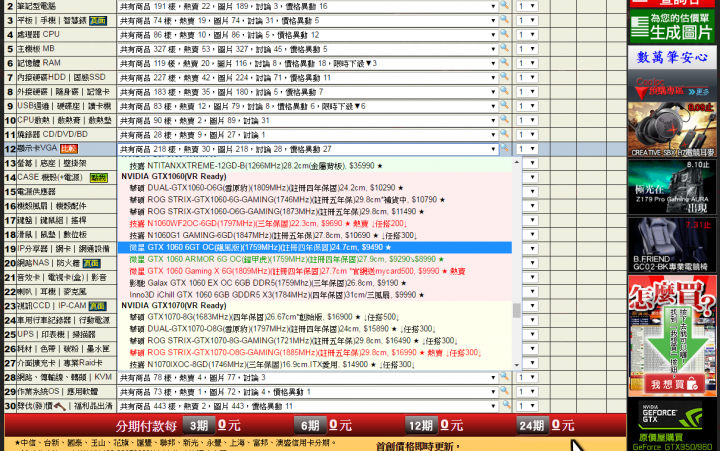
Task: Click the dropdown list scrollbar up arrow
Action: [517, 163]
